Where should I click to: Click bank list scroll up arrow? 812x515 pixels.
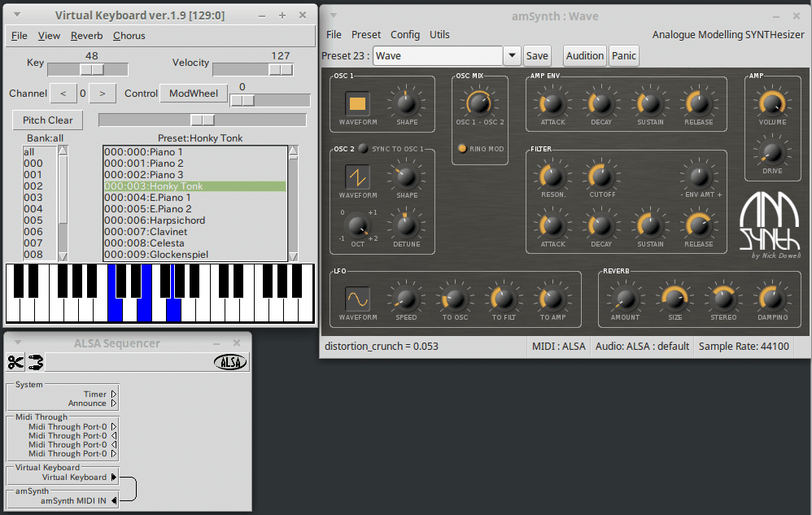pos(63,151)
